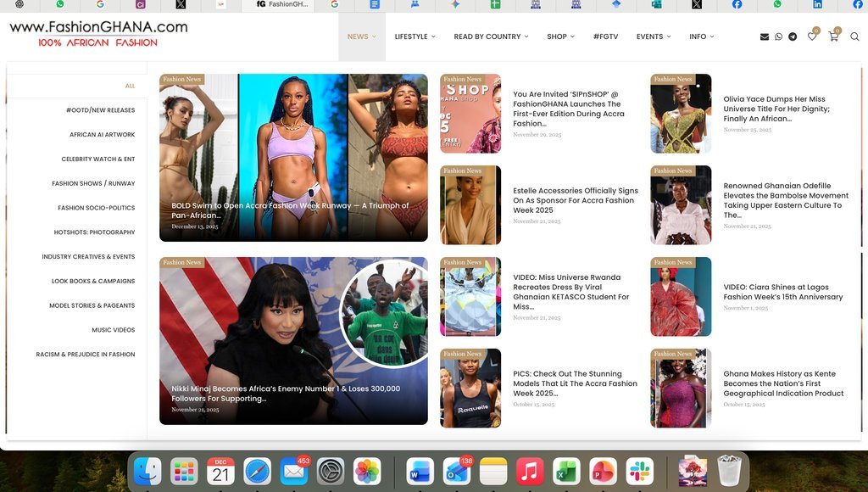Open the WhatsApp contact icon in header
Screen dimensions: 868x492
pos(779,36)
